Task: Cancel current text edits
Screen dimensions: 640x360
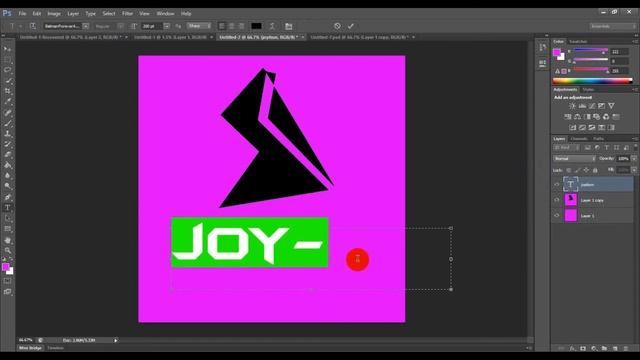Action: 337,26
